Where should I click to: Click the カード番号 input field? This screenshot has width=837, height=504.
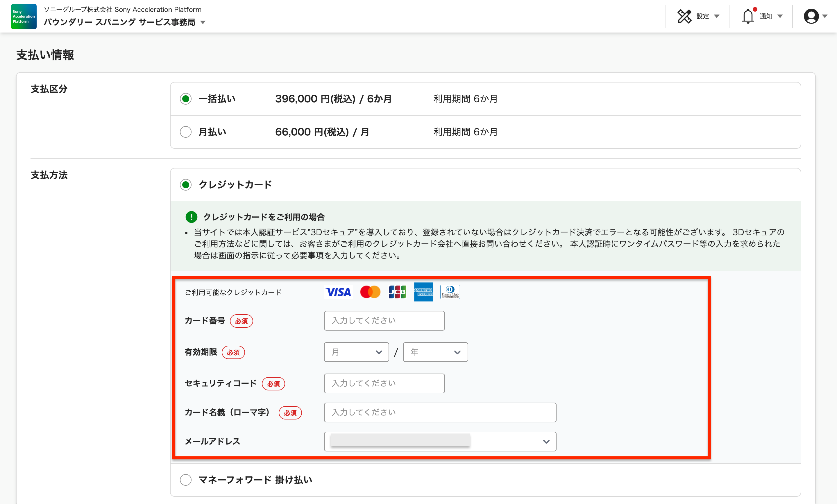[384, 320]
